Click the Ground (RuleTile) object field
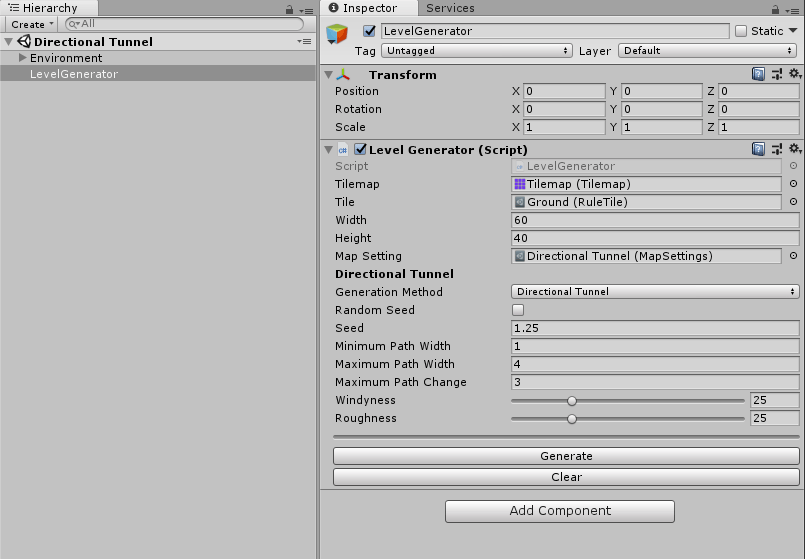Image resolution: width=805 pixels, height=559 pixels. (x=646, y=202)
